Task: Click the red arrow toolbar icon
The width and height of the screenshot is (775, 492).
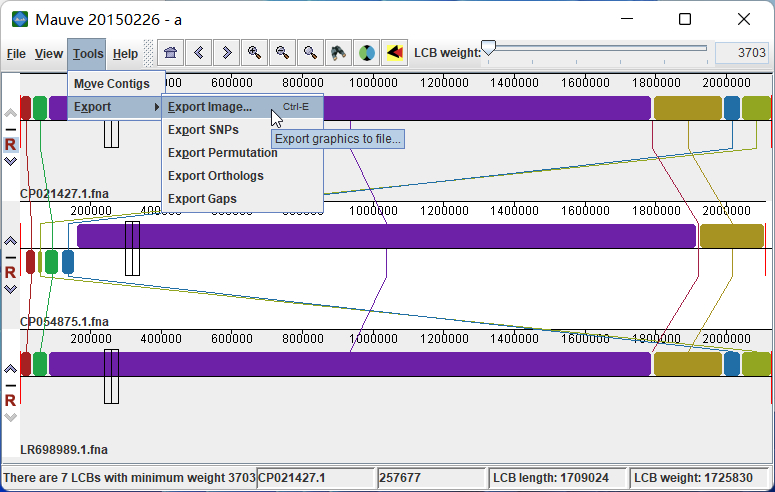Action: coord(395,53)
